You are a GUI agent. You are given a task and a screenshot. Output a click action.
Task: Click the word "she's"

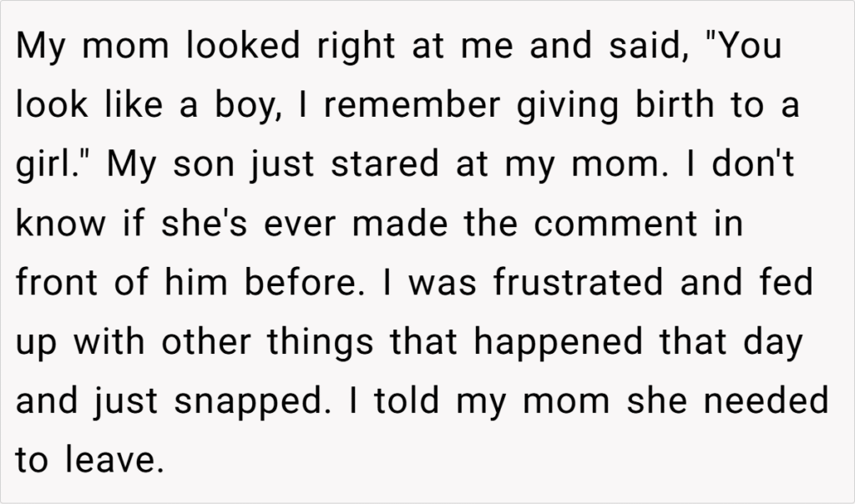pos(205,223)
